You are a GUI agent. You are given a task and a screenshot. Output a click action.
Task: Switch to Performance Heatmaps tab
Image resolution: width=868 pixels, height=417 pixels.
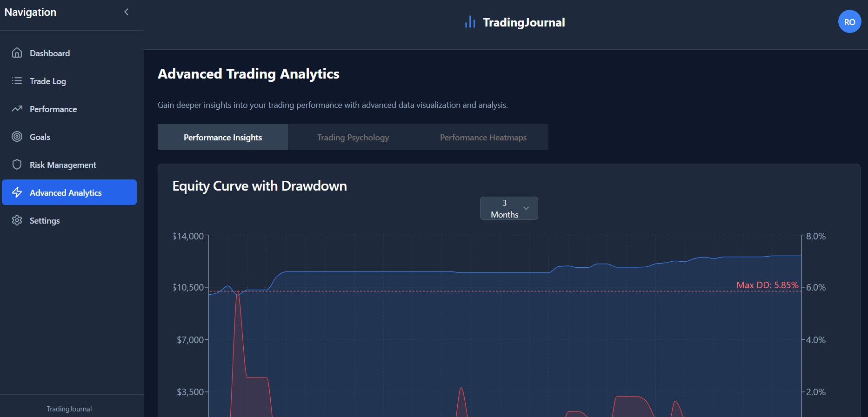[x=483, y=137]
